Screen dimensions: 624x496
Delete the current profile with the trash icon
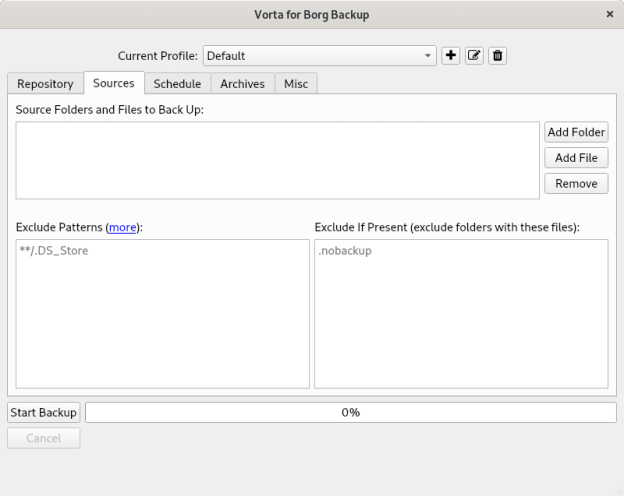click(x=497, y=56)
